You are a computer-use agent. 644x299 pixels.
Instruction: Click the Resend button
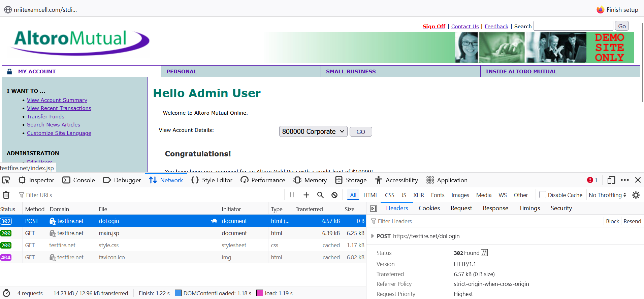pos(632,221)
